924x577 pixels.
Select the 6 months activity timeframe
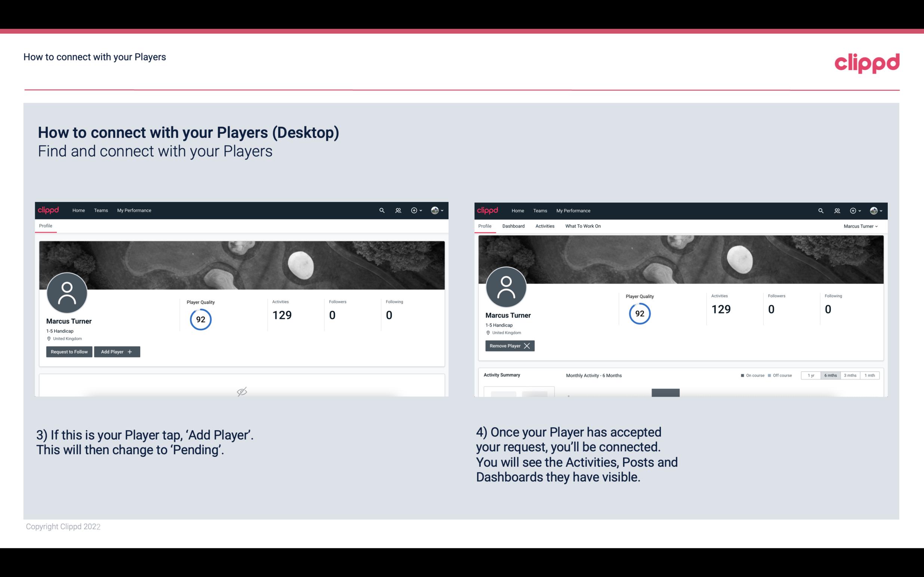[829, 375]
